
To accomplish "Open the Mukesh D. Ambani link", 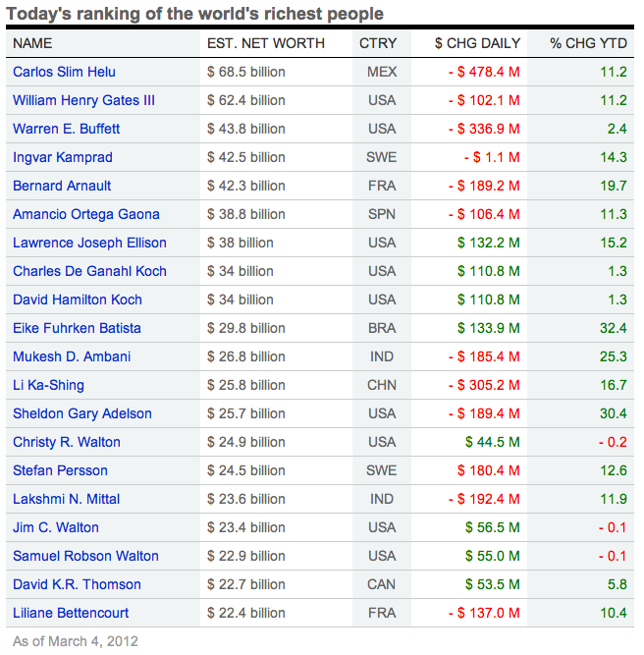I will (x=72, y=356).
